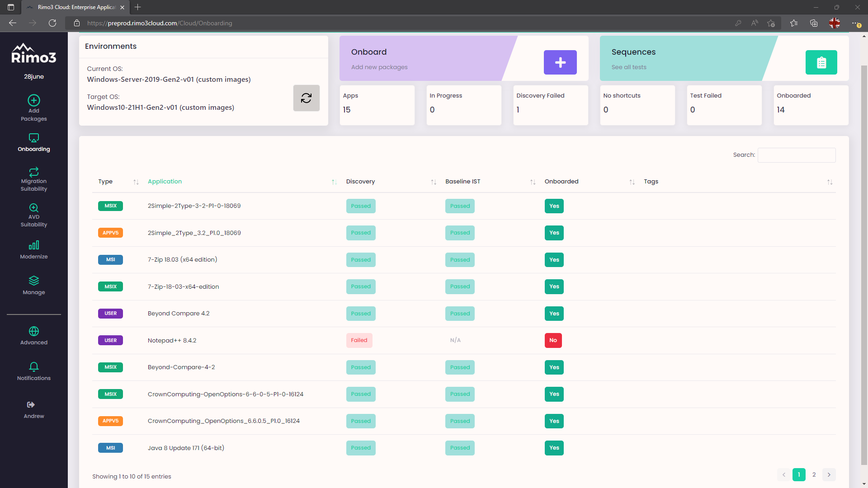Click the next page arrow
The image size is (868, 488).
pyautogui.click(x=829, y=474)
